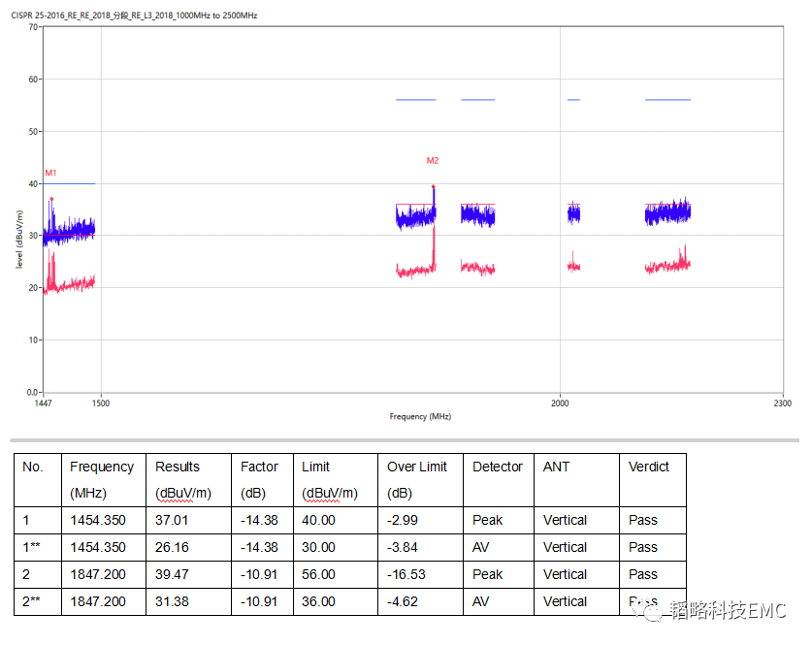Image resolution: width=812 pixels, height=645 pixels.
Task: Click the 2000 tick on frequency axis
Action: [x=559, y=403]
